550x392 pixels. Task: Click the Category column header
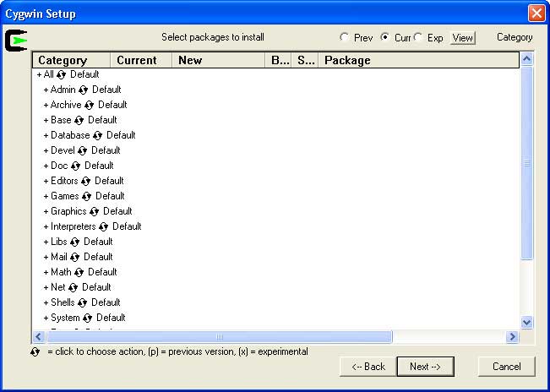pyautogui.click(x=72, y=60)
